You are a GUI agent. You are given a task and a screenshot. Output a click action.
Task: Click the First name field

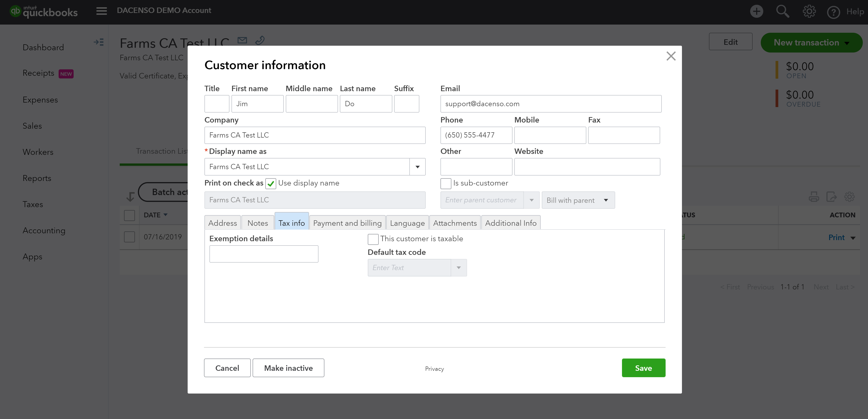click(257, 104)
